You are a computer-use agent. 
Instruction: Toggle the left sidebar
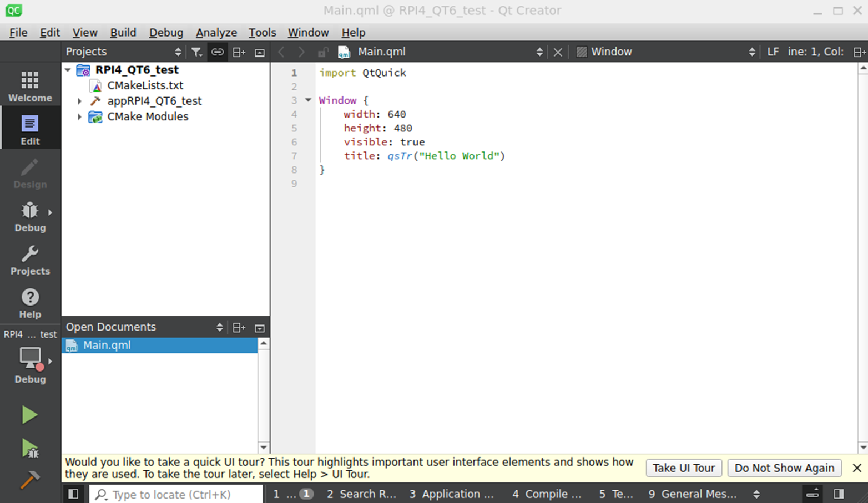[x=73, y=494]
